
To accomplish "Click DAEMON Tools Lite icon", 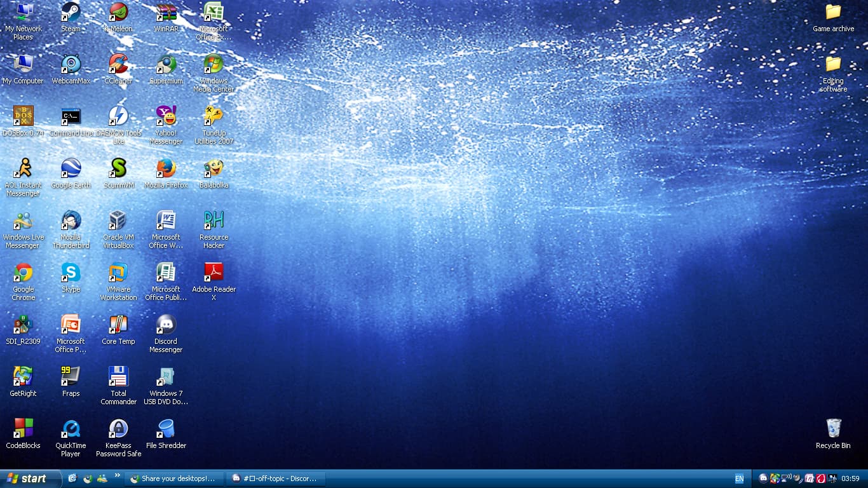I will tap(118, 116).
